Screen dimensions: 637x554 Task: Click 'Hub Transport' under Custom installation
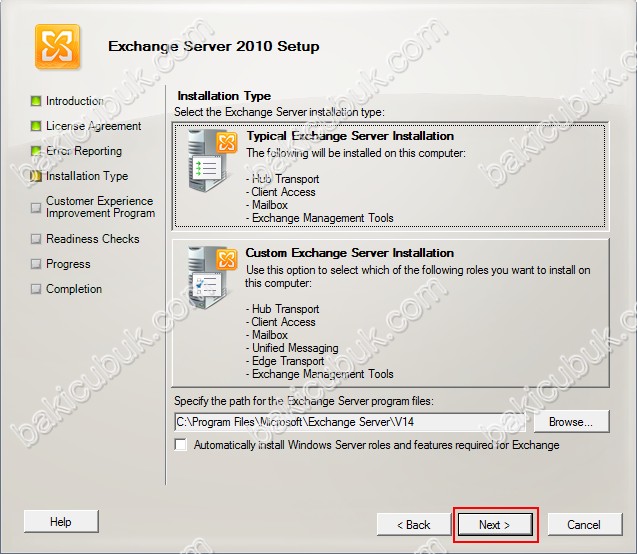click(x=286, y=309)
